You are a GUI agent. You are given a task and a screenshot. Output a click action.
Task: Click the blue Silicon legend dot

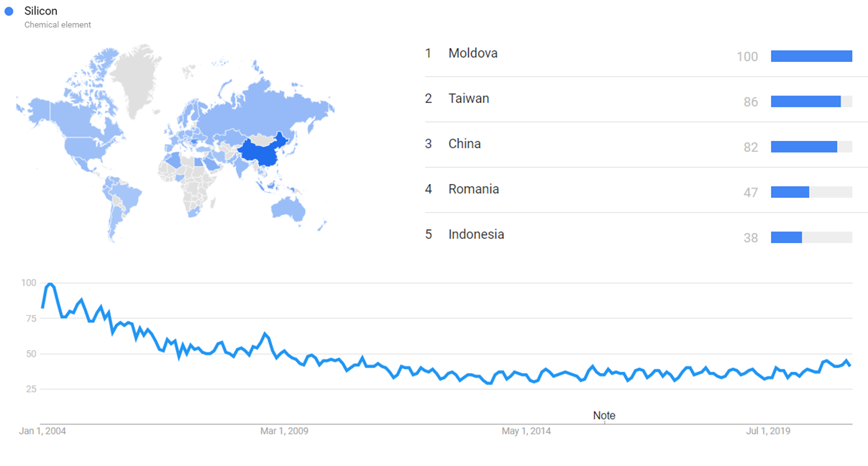click(x=9, y=12)
